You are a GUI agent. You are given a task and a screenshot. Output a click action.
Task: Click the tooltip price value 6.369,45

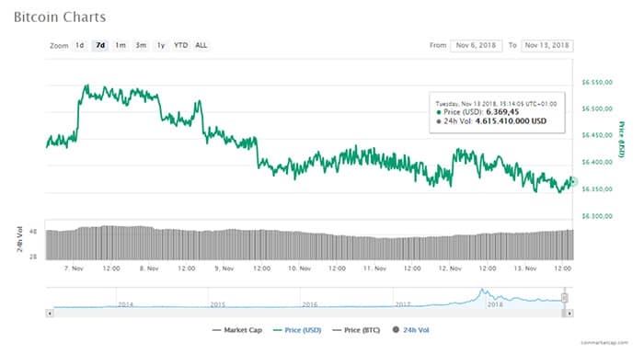[x=502, y=111]
